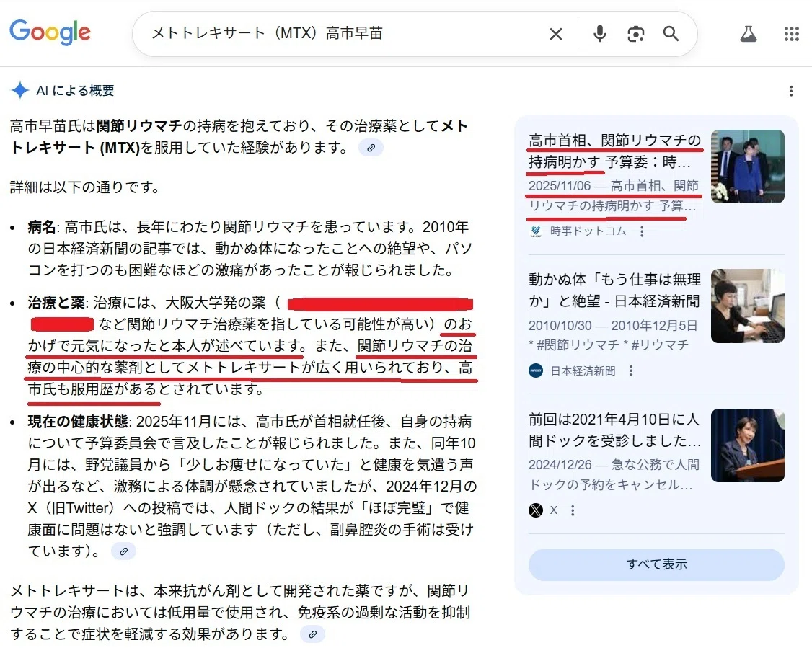Image resolution: width=812 pixels, height=648 pixels.
Task: Clear the search box with X
Action: click(556, 34)
